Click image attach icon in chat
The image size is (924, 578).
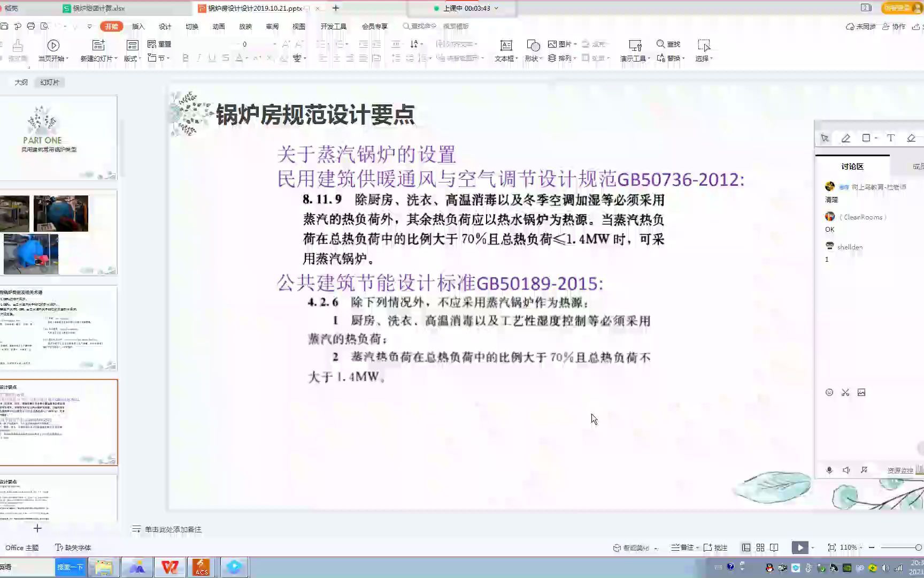coord(861,392)
